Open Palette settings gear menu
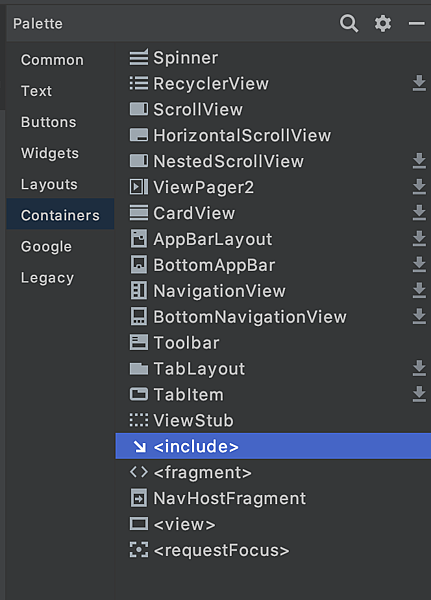The image size is (431, 600). (x=383, y=24)
